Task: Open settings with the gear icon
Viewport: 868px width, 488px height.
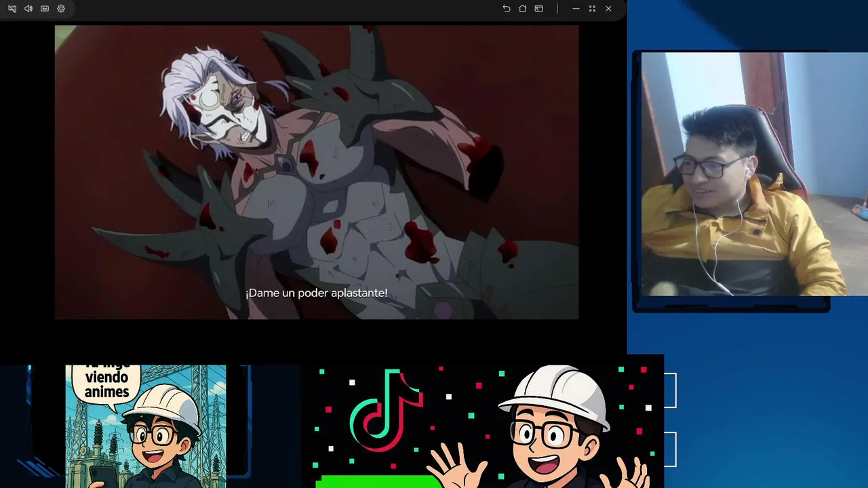Action: [x=61, y=9]
